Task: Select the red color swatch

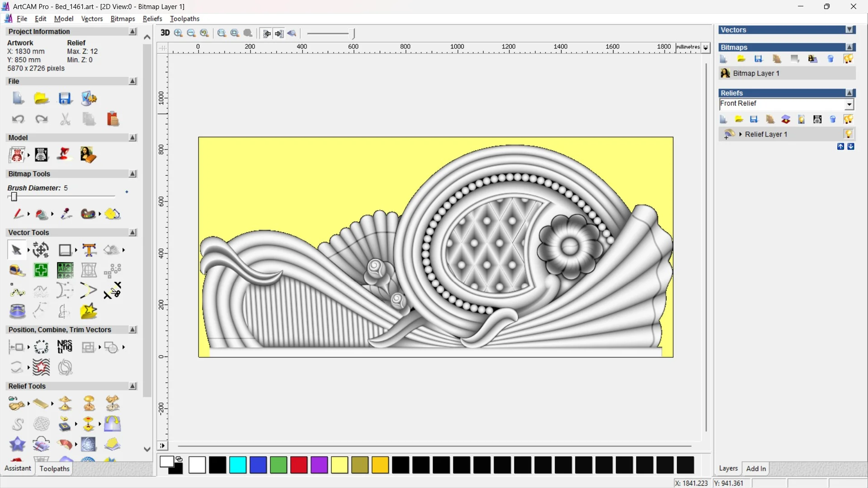Action: click(x=298, y=465)
